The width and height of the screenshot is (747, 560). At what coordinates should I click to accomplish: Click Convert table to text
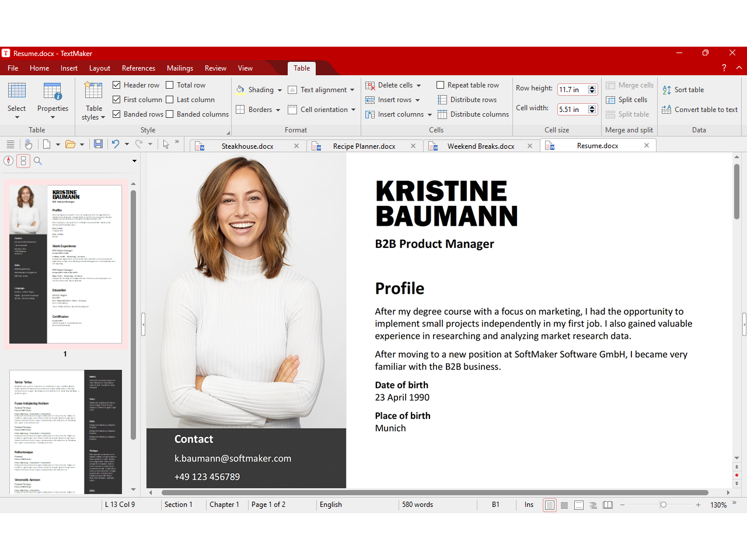click(706, 110)
